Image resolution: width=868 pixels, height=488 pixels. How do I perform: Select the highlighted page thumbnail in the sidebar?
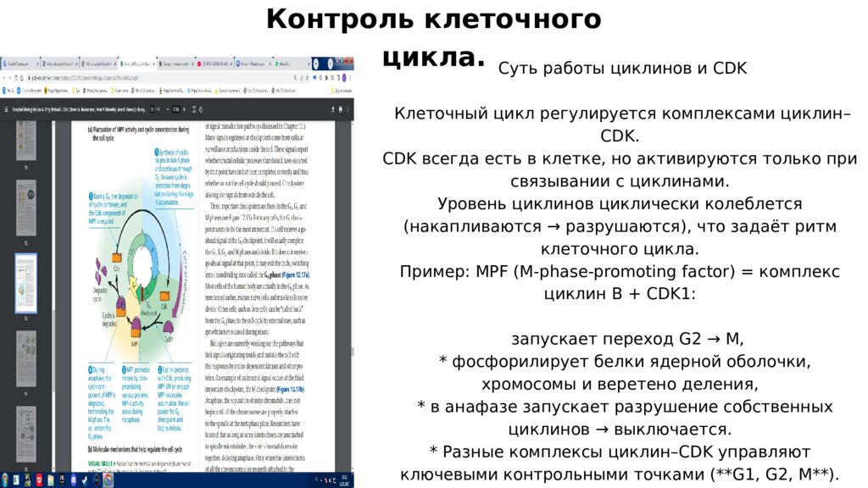point(25,283)
